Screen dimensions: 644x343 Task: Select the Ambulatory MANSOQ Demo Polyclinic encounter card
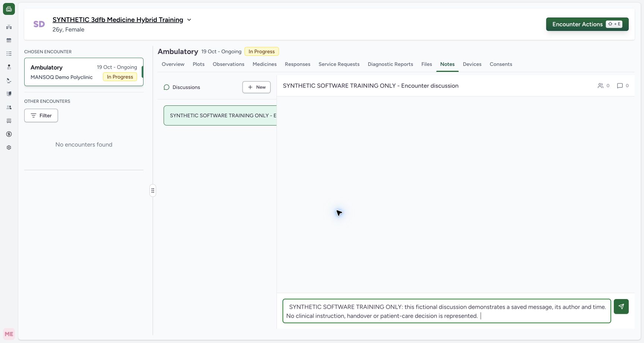tap(84, 72)
